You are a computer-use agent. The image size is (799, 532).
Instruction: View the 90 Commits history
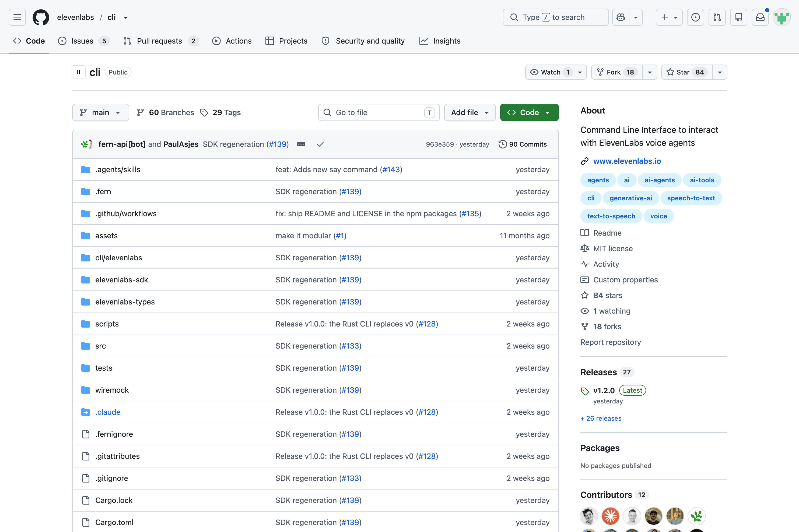click(523, 144)
